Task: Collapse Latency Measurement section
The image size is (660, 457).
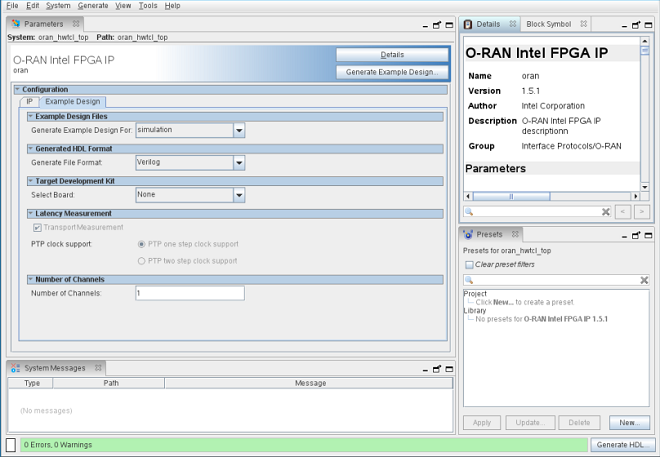Action: (x=31, y=213)
